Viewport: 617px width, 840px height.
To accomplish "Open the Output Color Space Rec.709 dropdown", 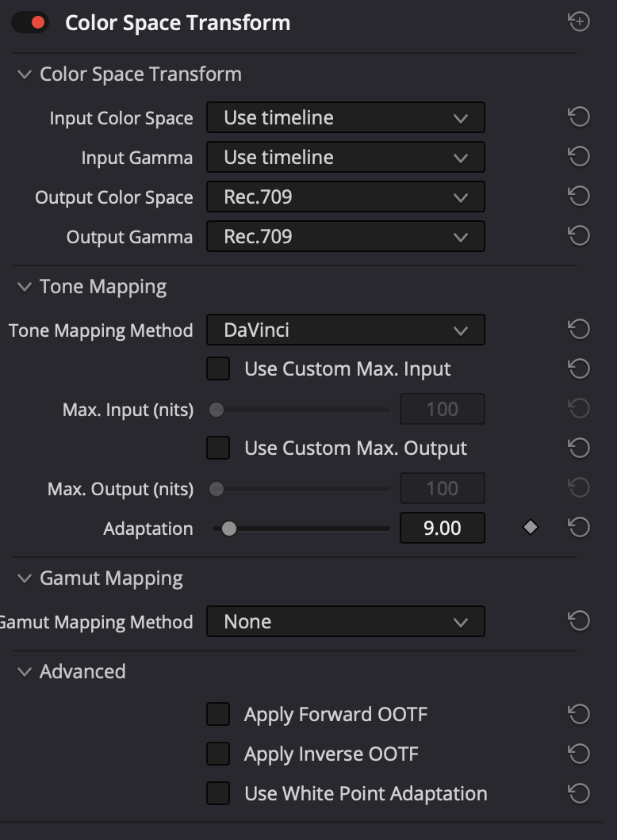I will click(x=346, y=197).
